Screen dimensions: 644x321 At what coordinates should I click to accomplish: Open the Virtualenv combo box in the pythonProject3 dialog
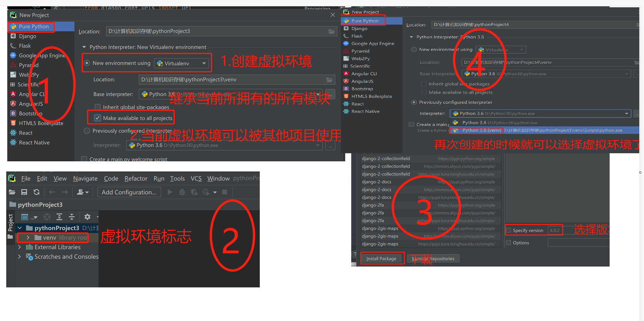point(182,63)
